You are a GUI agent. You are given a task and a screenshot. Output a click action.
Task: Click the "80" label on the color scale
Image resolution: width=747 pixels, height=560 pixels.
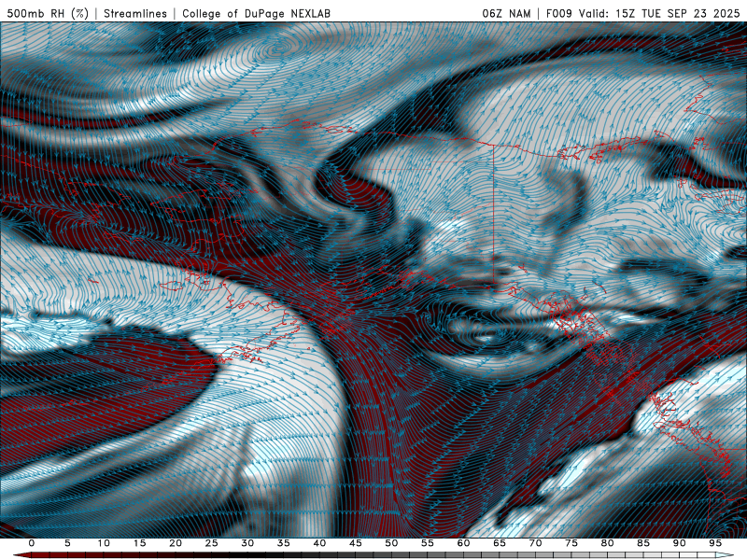(x=607, y=543)
